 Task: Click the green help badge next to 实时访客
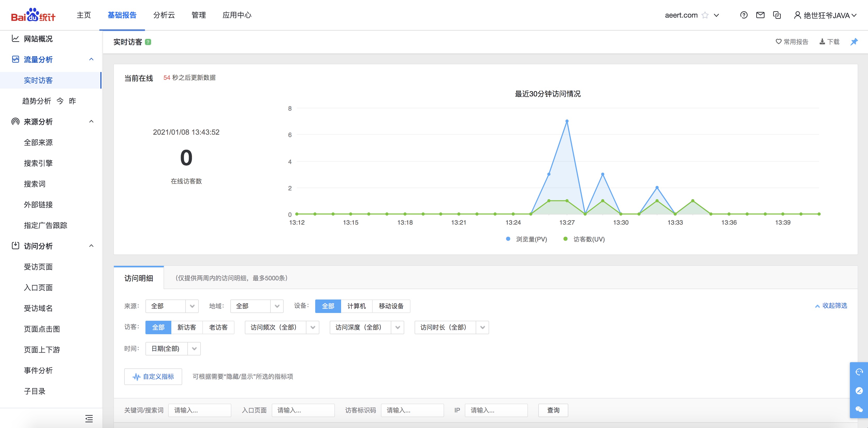point(148,42)
